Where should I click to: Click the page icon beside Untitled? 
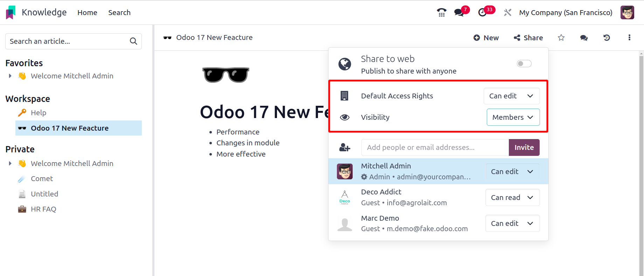coord(22,194)
